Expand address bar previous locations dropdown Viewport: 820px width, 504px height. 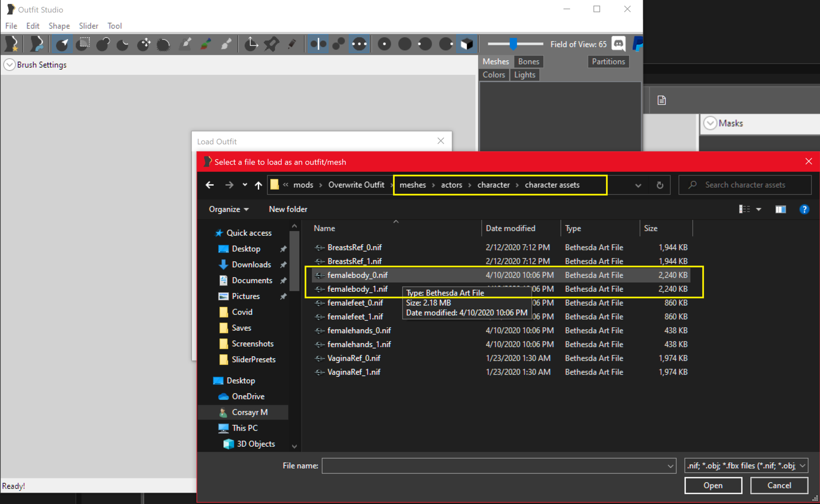[x=638, y=185]
